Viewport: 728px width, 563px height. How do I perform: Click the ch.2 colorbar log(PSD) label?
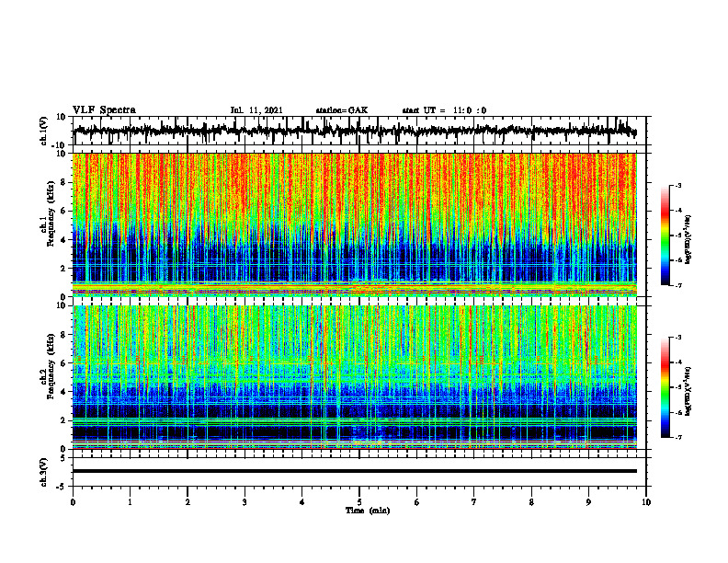689,390
